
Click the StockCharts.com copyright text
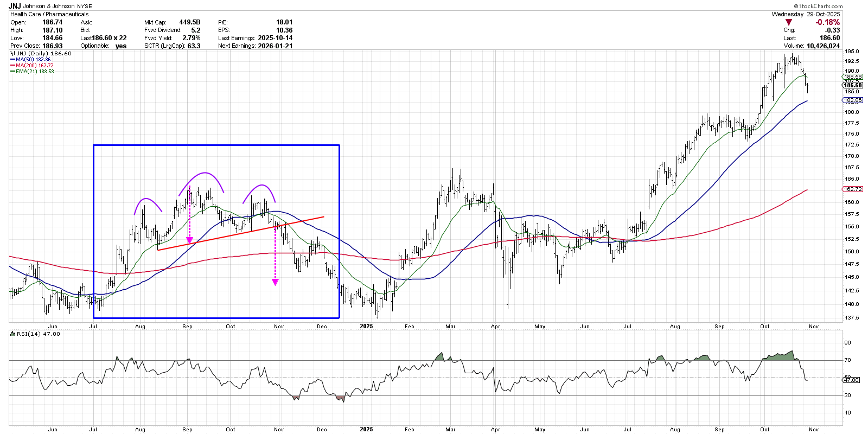820,7
